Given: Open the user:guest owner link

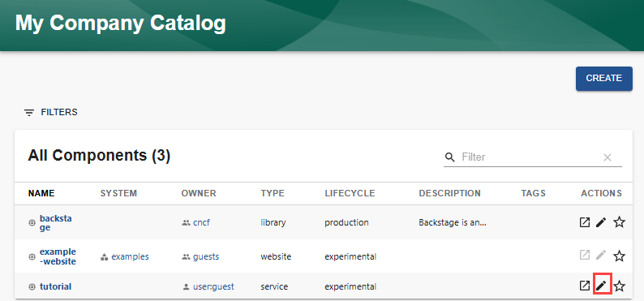Looking at the screenshot, I should [x=213, y=286].
